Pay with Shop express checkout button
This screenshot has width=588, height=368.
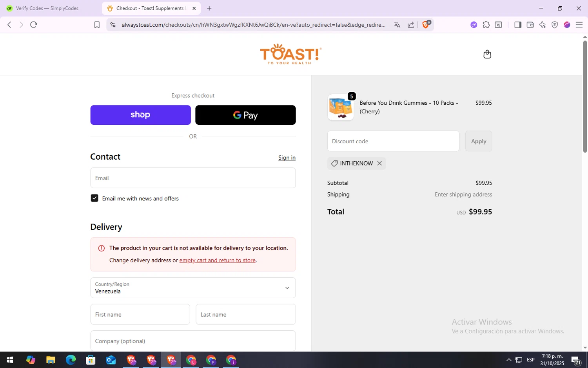click(x=140, y=115)
